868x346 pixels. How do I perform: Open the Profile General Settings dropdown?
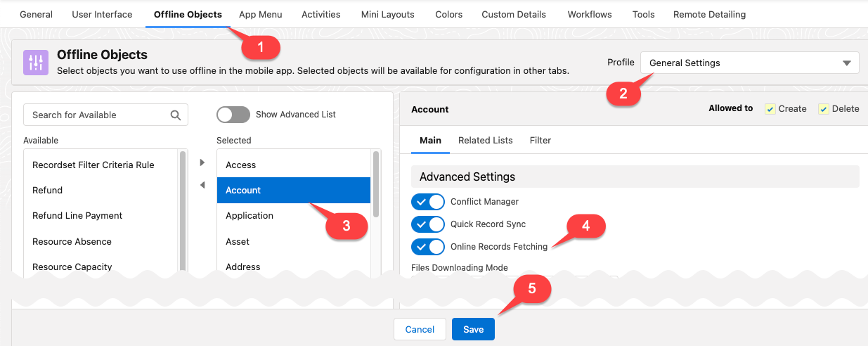(x=749, y=63)
